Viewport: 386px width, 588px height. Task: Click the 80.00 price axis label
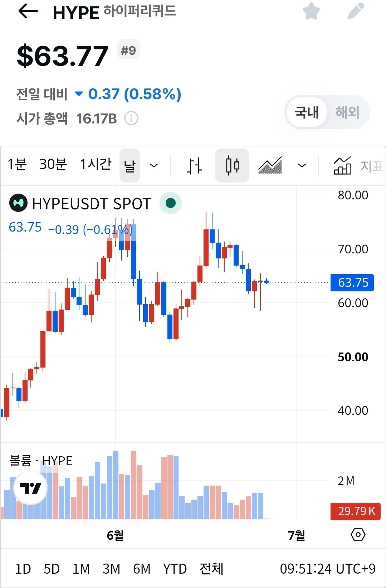pos(353,195)
